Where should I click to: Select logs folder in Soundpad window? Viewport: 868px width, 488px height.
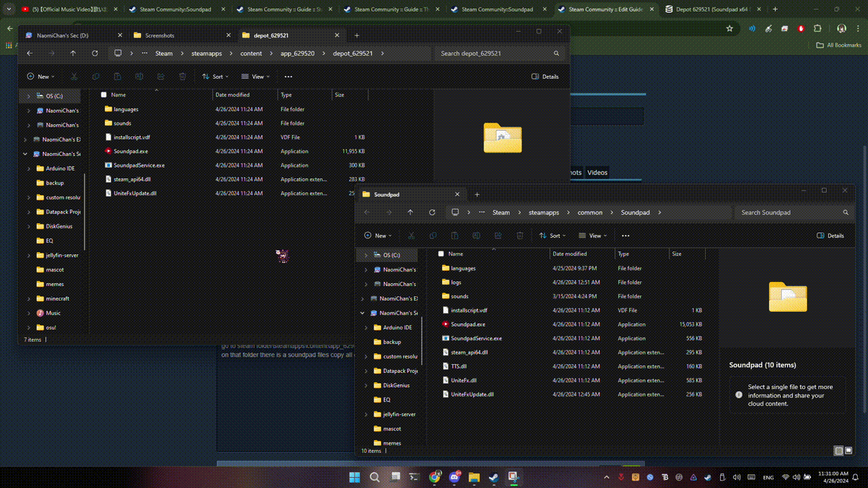[456, 282]
